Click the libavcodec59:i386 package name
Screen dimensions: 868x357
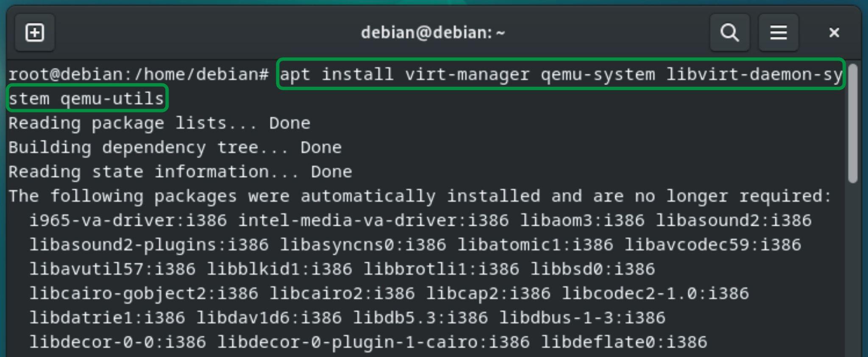pyautogui.click(x=713, y=245)
